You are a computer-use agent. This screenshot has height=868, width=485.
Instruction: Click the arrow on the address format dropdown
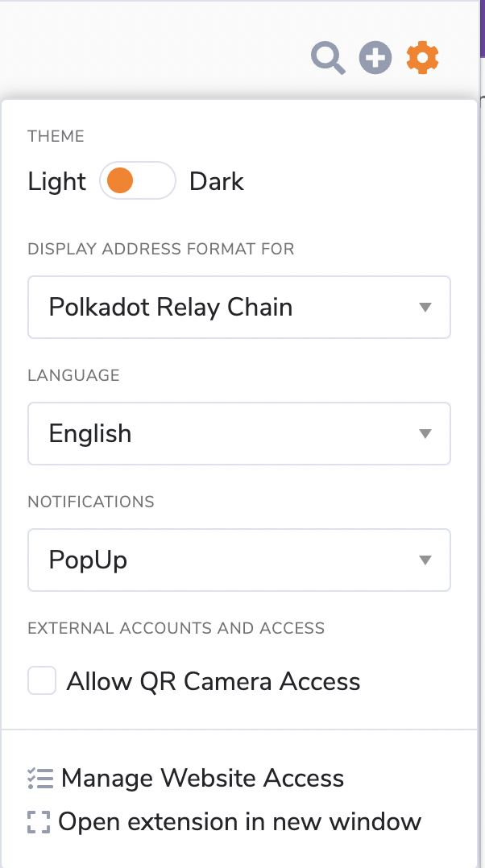pyautogui.click(x=425, y=308)
